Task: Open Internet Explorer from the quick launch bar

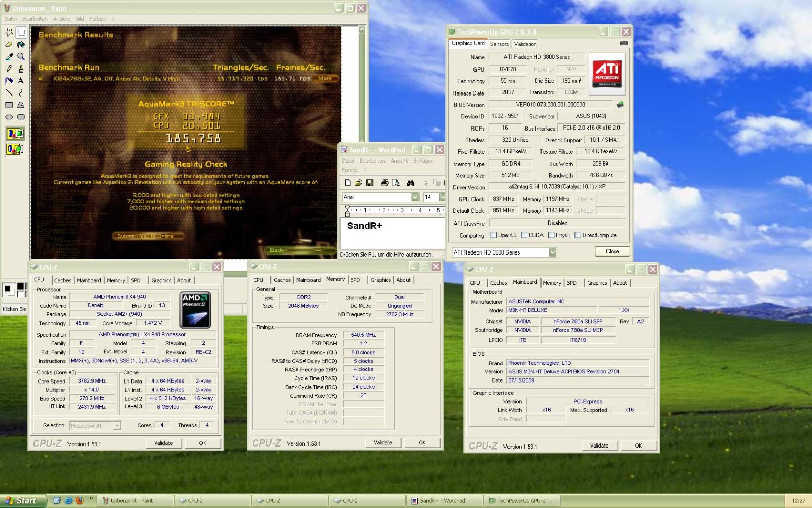Action: click(69, 501)
